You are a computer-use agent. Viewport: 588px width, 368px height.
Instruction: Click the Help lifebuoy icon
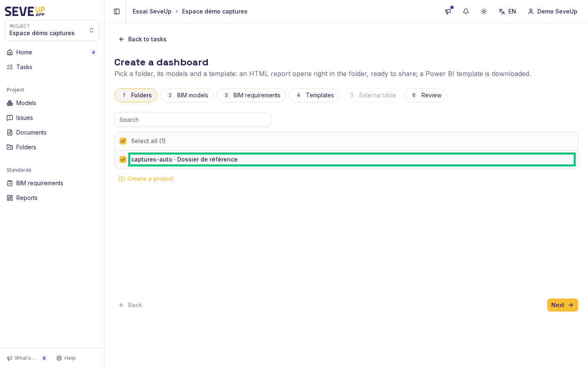point(59,358)
